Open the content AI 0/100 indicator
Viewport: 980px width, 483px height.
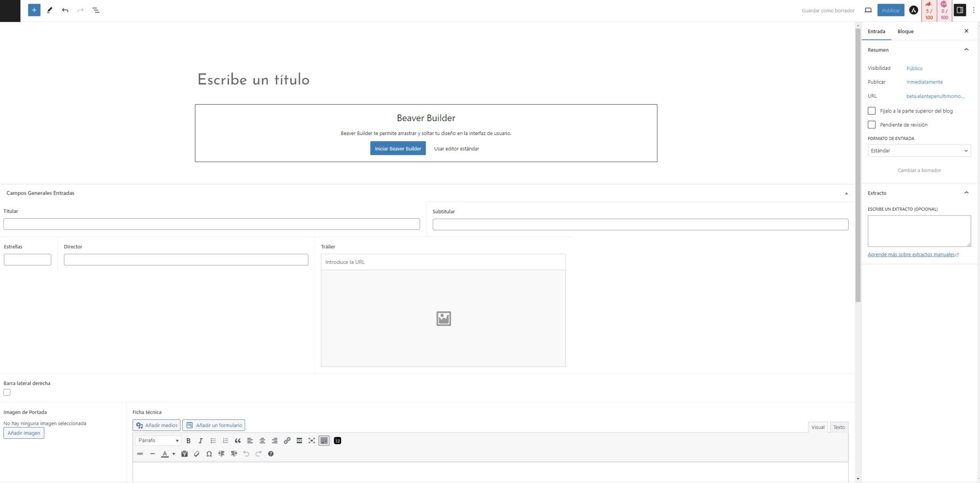[944, 11]
